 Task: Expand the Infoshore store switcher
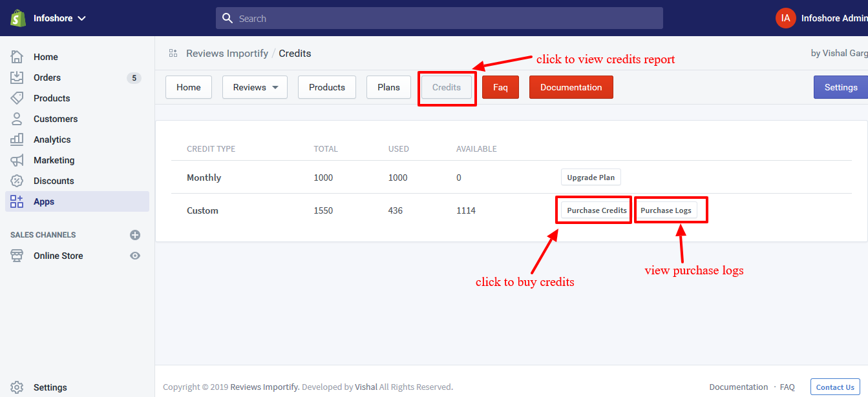(x=59, y=18)
